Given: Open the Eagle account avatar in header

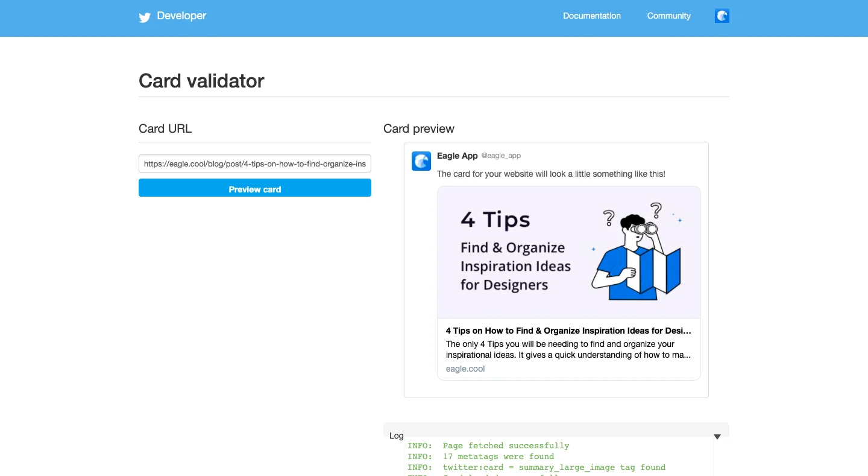Looking at the screenshot, I should 722,16.
